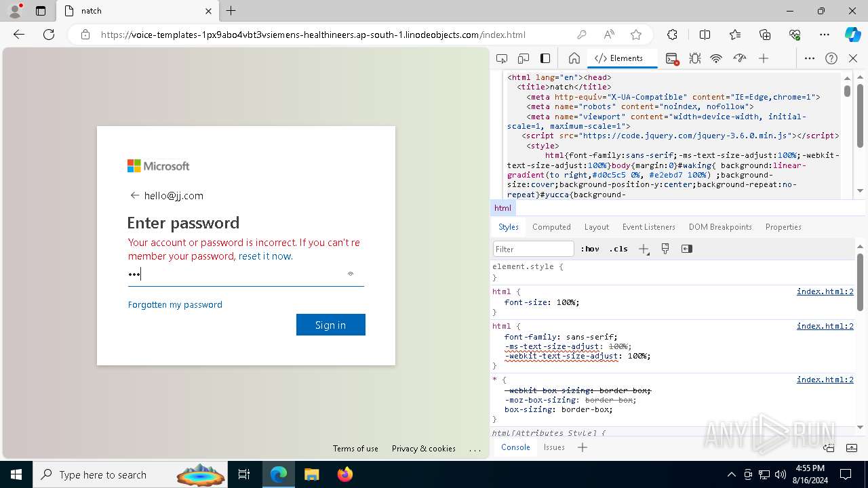This screenshot has width=868, height=488.
Task: Open the Forgotten my password link
Action: click(175, 304)
